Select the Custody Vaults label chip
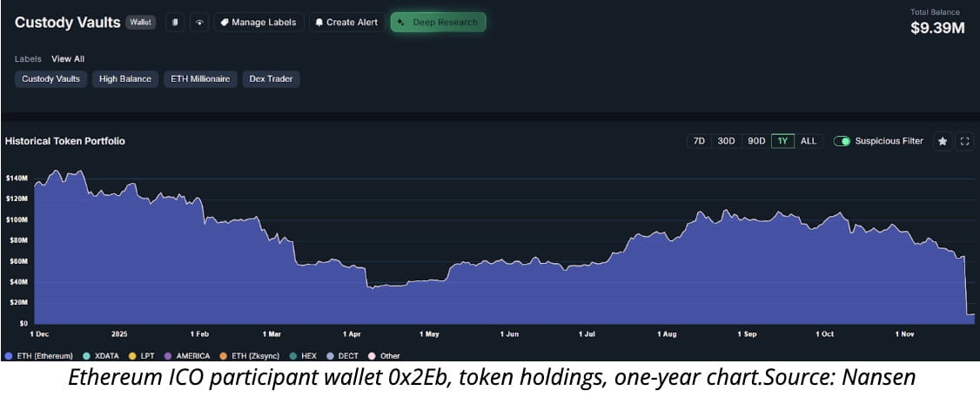Screen dimensions: 980x404 pos(50,78)
